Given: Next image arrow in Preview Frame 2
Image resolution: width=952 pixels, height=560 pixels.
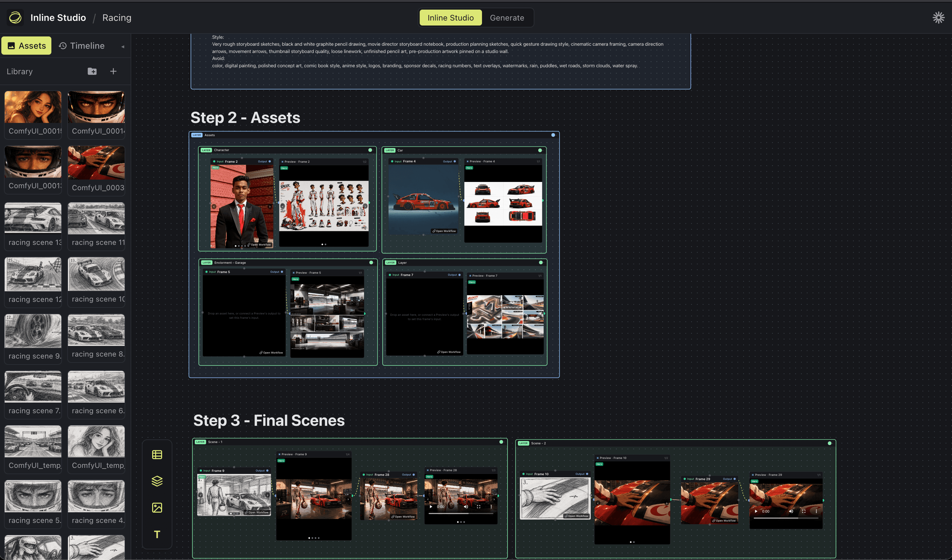Looking at the screenshot, I should [365, 206].
